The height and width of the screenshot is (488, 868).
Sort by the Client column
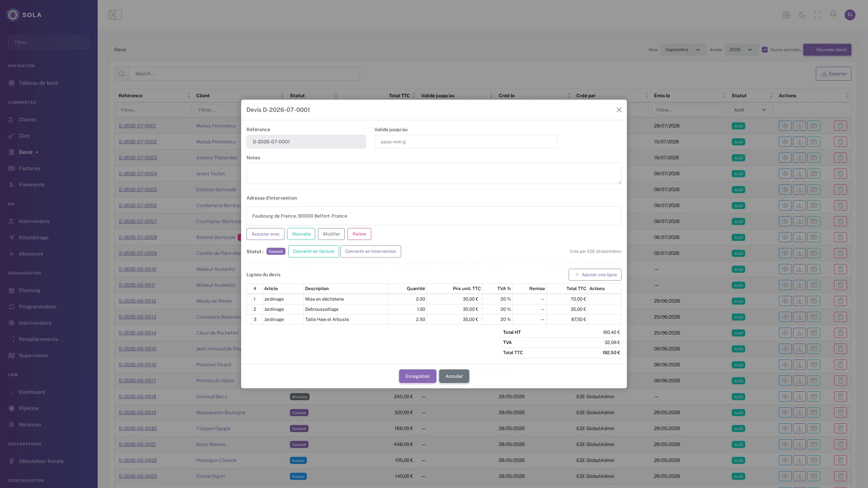pos(240,96)
